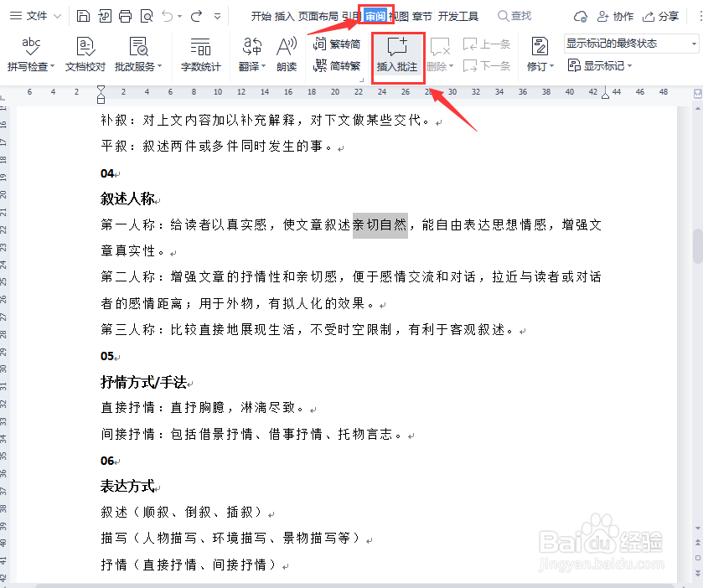Click the Save icon

[84, 15]
